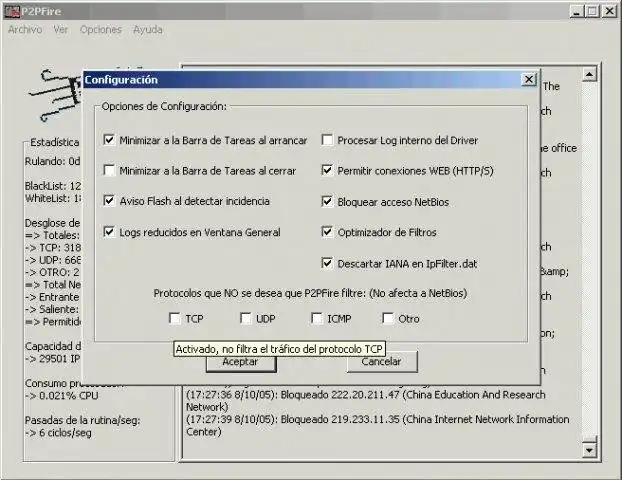This screenshot has width=622, height=480.
Task: Click the '6 ciclos/seg' value
Action: click(58, 433)
